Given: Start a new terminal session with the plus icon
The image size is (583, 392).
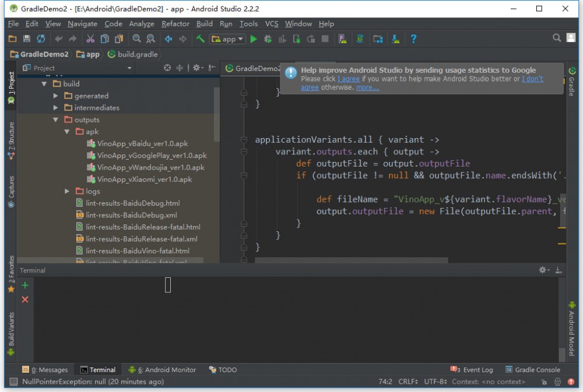Looking at the screenshot, I should (x=24, y=285).
